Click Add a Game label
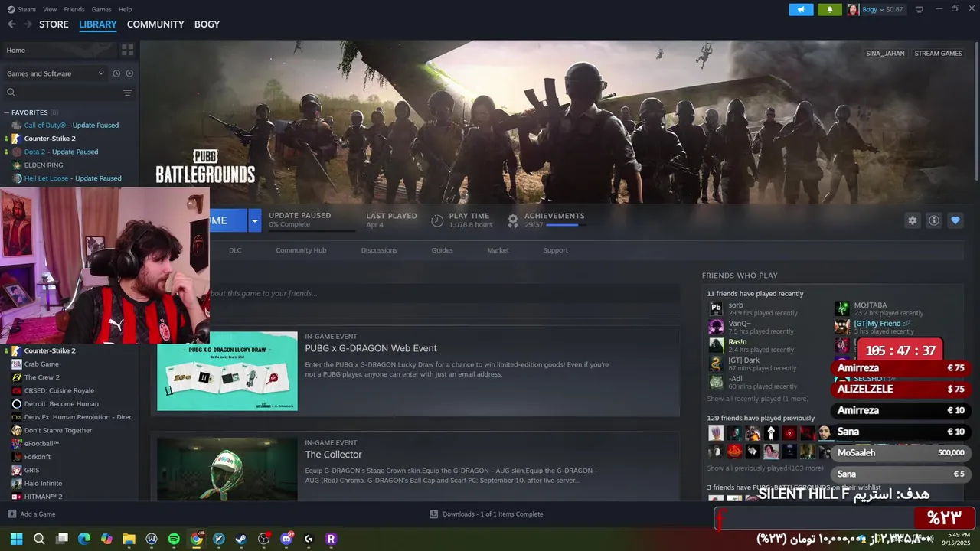This screenshot has width=980, height=551. click(x=38, y=514)
